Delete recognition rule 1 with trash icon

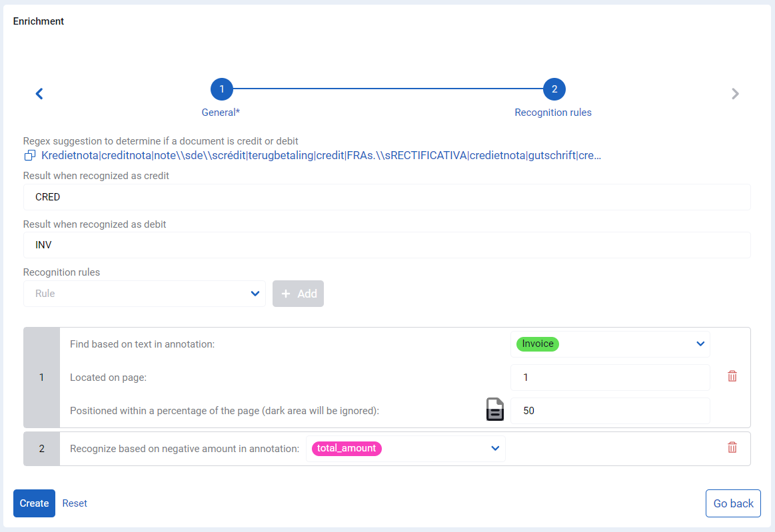pyautogui.click(x=732, y=376)
